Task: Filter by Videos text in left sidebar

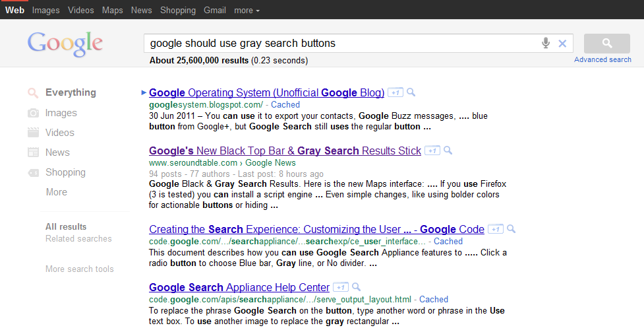Action: [59, 133]
